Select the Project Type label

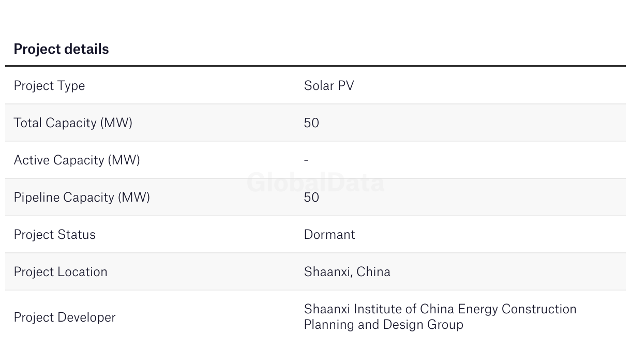pos(49,86)
